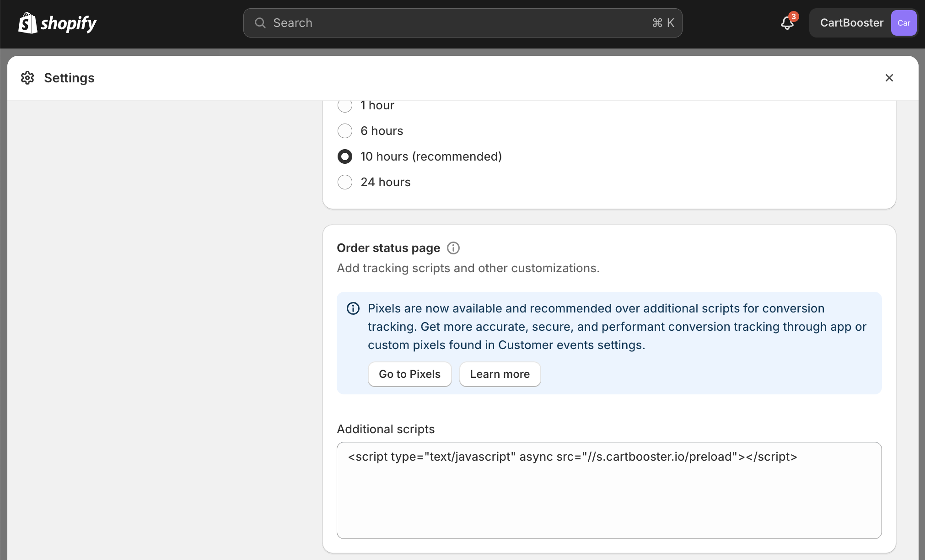The width and height of the screenshot is (925, 560).
Task: Click the info icon inside the Pixels banner
Action: click(x=353, y=308)
